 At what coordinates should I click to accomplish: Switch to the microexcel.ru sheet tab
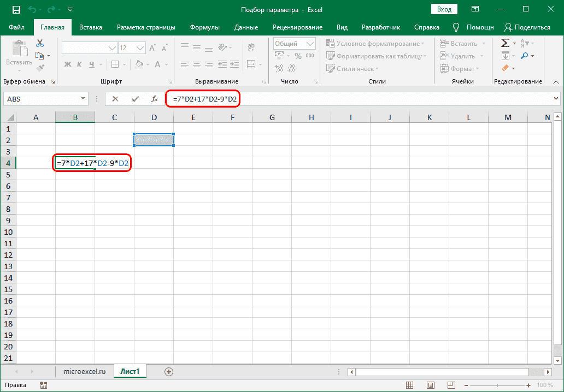click(x=84, y=371)
